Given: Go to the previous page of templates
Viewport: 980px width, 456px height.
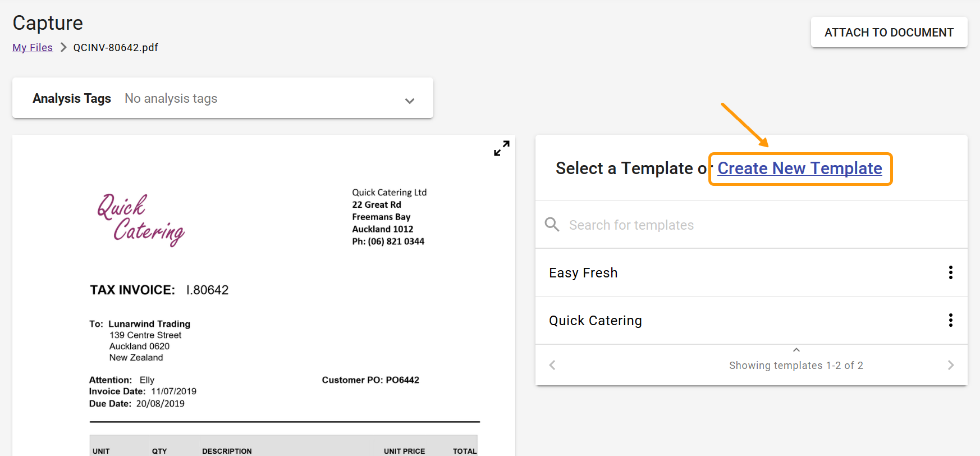Looking at the screenshot, I should point(552,366).
